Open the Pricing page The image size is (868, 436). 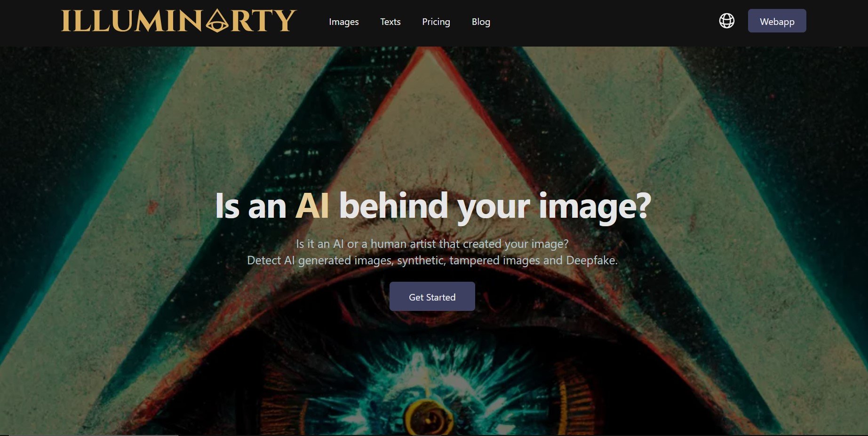point(436,22)
